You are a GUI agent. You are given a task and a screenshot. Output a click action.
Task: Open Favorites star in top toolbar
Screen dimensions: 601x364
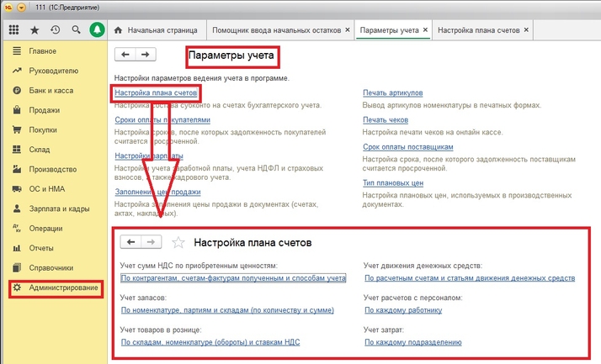(x=35, y=29)
